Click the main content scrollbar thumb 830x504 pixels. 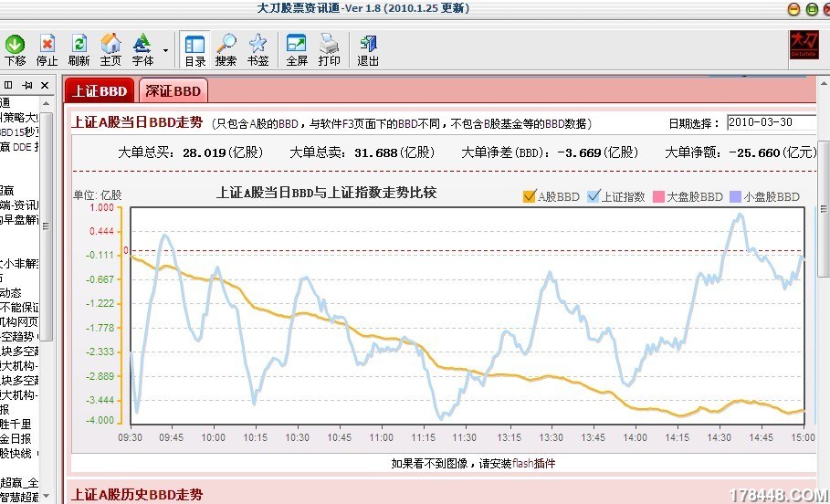(x=825, y=208)
